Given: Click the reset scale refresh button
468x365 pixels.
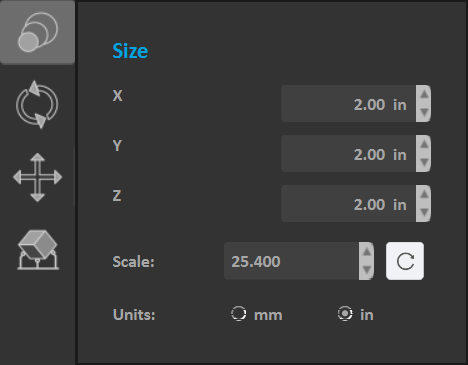Looking at the screenshot, I should pyautogui.click(x=405, y=261).
